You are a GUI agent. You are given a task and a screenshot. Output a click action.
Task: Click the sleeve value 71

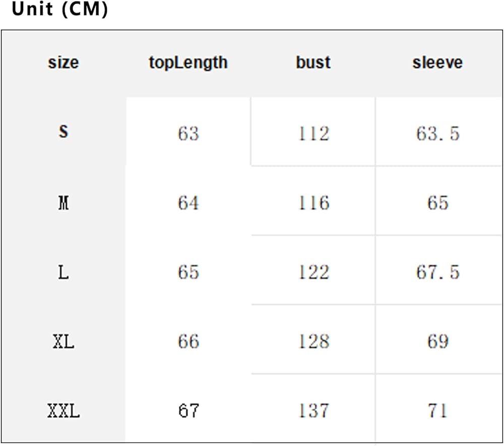pos(437,411)
